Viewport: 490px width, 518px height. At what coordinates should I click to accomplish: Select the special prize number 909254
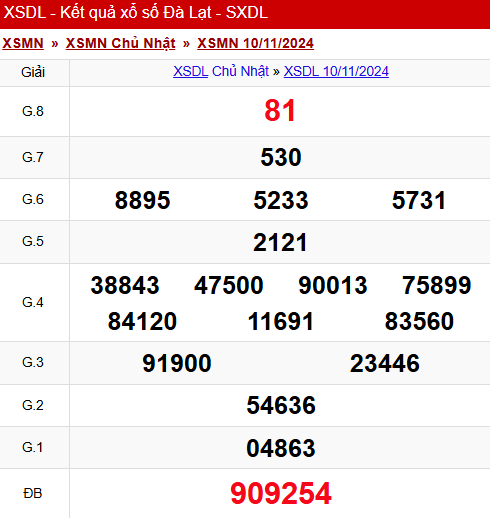coord(281,493)
